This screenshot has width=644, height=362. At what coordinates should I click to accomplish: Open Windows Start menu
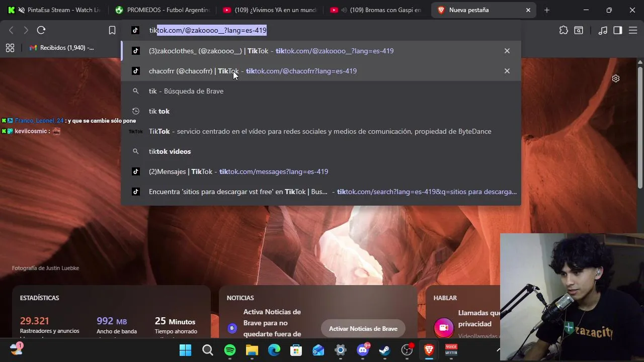[186, 350]
